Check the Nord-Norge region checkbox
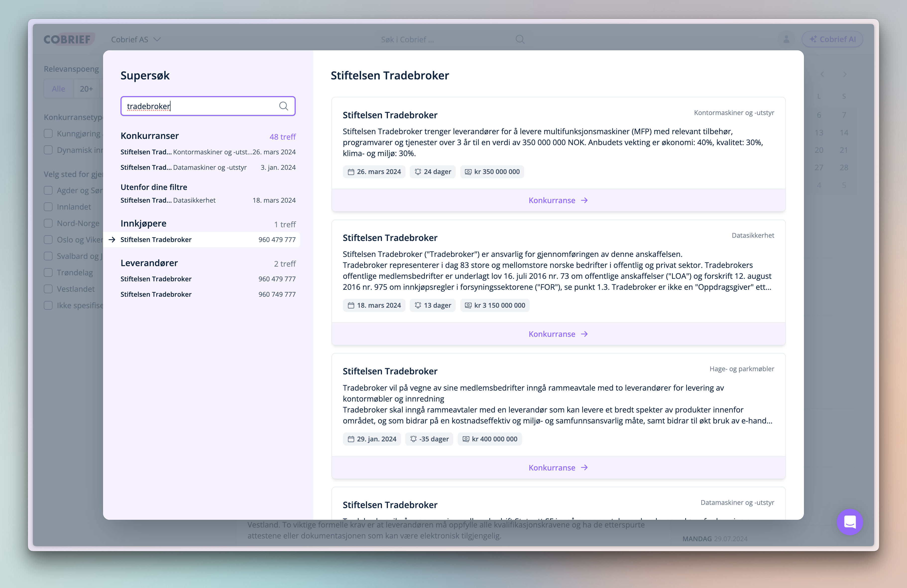The height and width of the screenshot is (588, 907). coord(48,223)
